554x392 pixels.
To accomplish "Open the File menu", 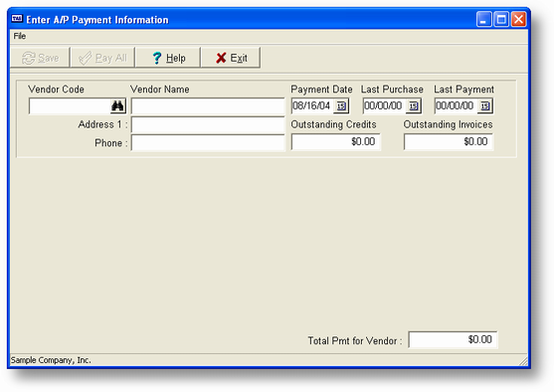I will pyautogui.click(x=20, y=36).
